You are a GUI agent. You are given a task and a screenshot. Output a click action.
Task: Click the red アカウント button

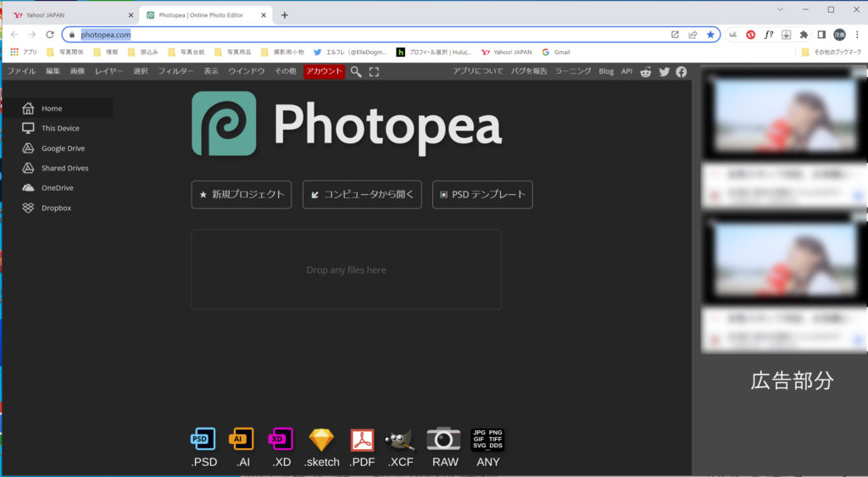[x=324, y=71]
